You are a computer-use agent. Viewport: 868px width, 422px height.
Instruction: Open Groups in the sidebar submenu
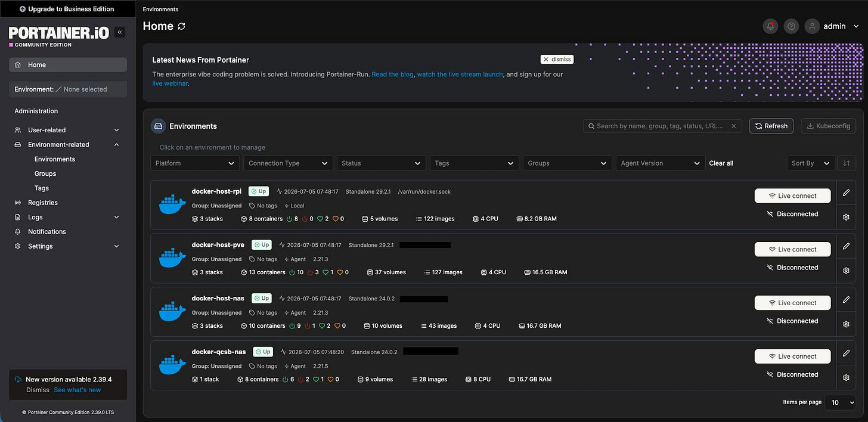pos(45,173)
